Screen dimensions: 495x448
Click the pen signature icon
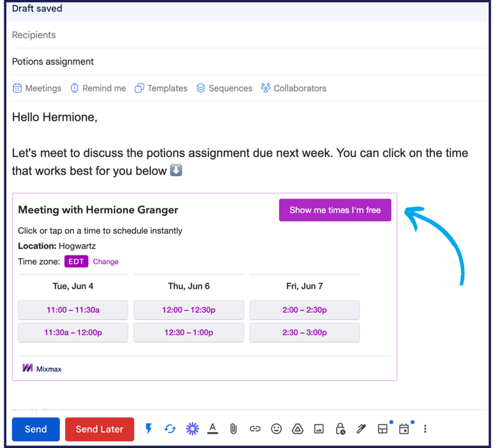click(361, 429)
